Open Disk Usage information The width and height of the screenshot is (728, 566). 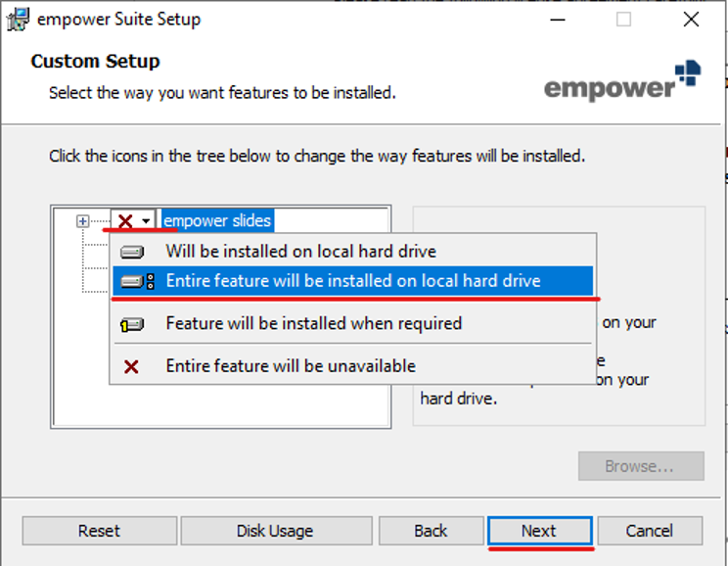point(276,531)
